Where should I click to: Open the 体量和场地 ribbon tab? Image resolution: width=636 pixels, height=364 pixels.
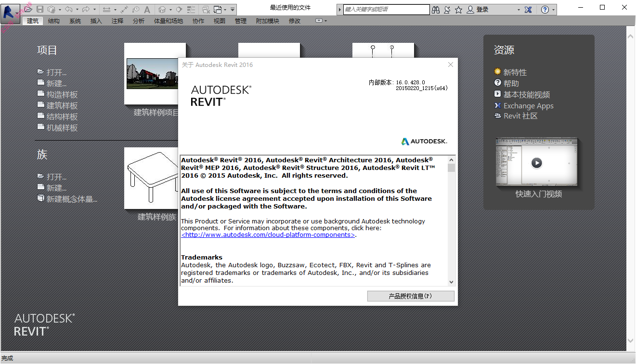(169, 21)
